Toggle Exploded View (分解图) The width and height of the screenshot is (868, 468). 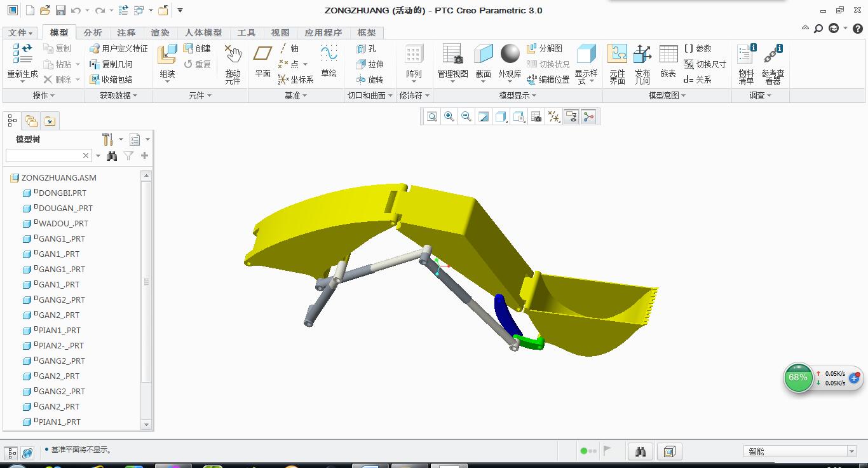[x=545, y=48]
